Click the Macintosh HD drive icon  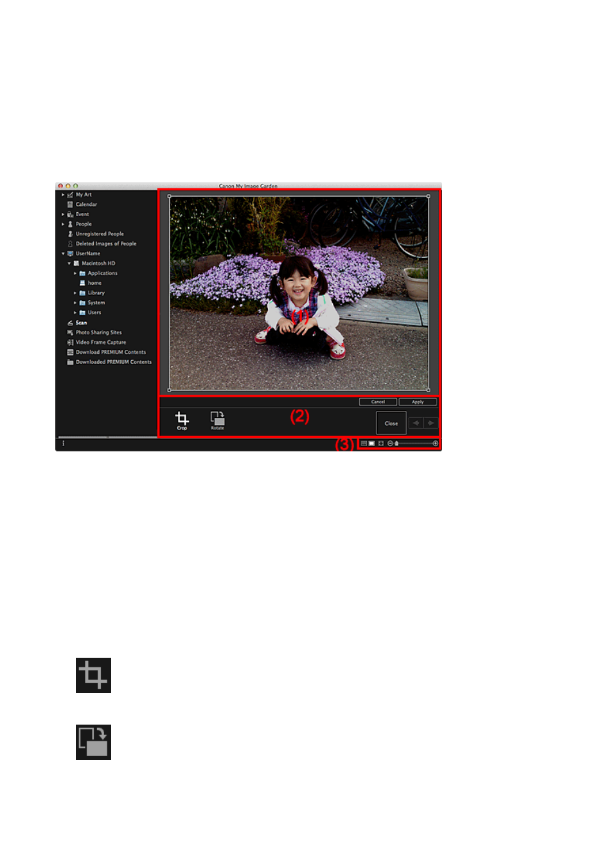[76, 263]
